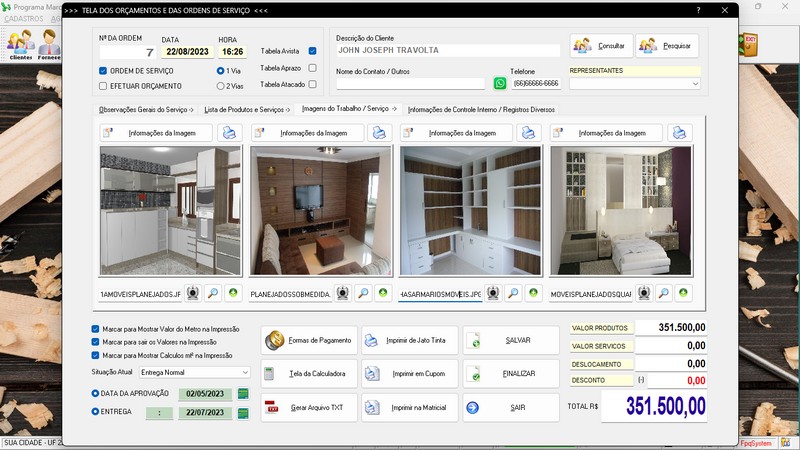800x450 pixels.
Task: Open Formas de Pagamento
Action: [309, 340]
